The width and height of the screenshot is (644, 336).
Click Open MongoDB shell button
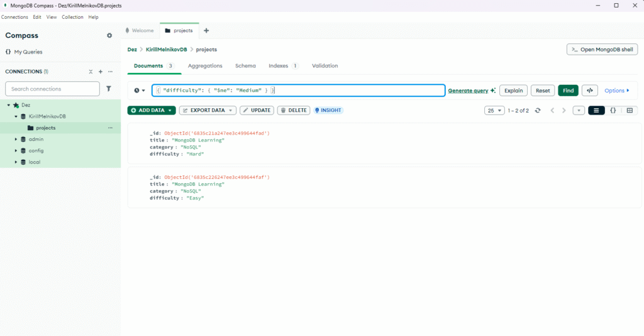pyautogui.click(x=602, y=49)
